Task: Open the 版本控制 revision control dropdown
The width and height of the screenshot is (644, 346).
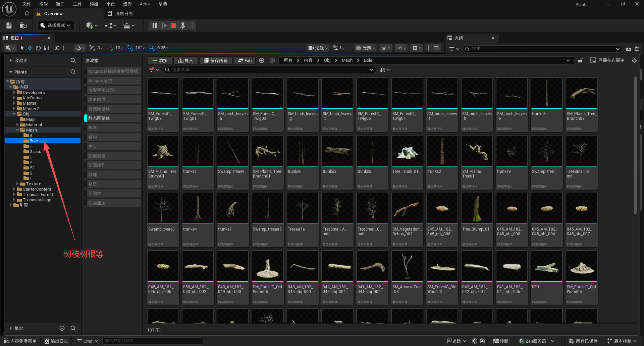Action: click(622, 341)
